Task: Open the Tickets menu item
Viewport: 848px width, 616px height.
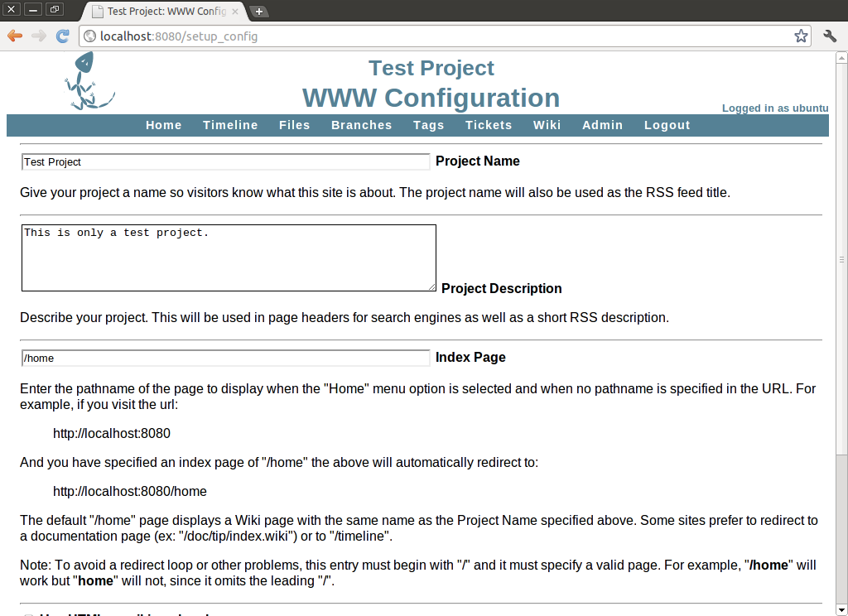Action: (x=489, y=125)
